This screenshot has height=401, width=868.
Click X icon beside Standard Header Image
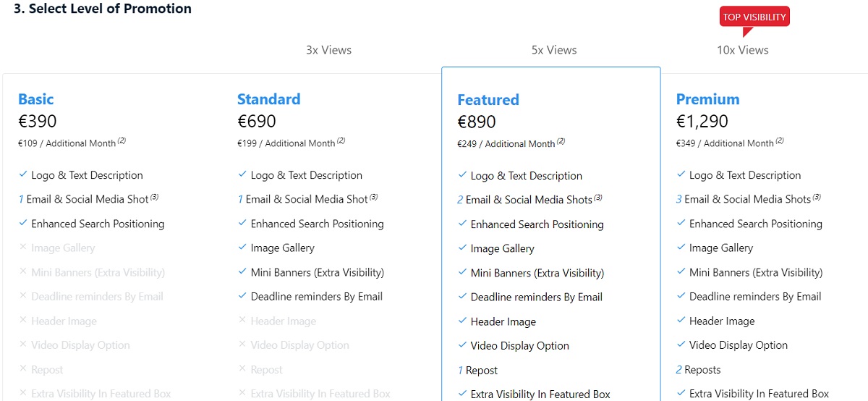pyautogui.click(x=242, y=321)
